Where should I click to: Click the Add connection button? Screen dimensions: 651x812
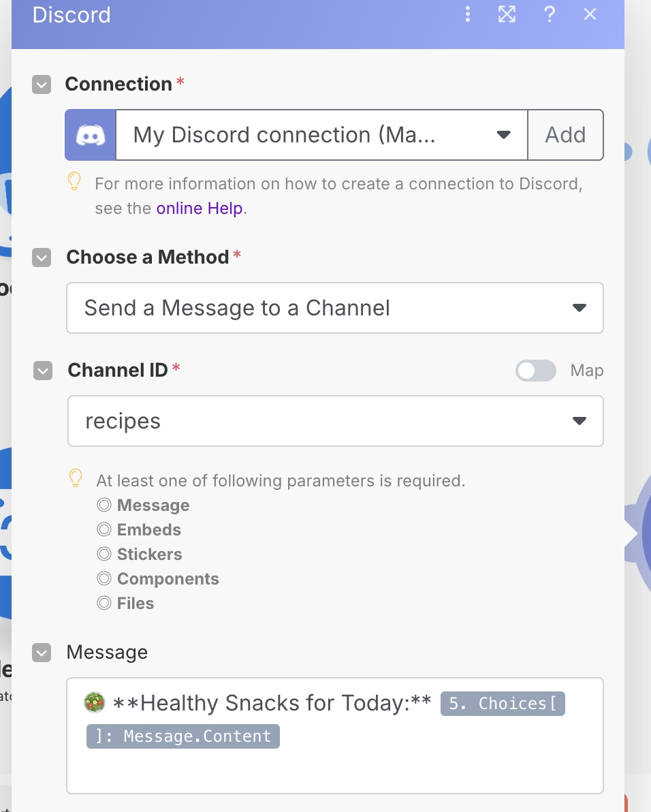pos(566,135)
